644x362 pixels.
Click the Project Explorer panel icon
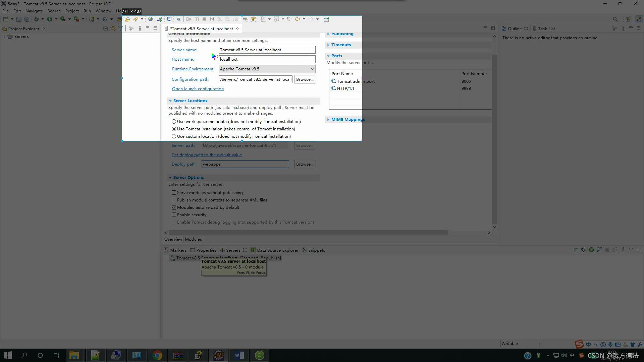[x=4, y=28]
